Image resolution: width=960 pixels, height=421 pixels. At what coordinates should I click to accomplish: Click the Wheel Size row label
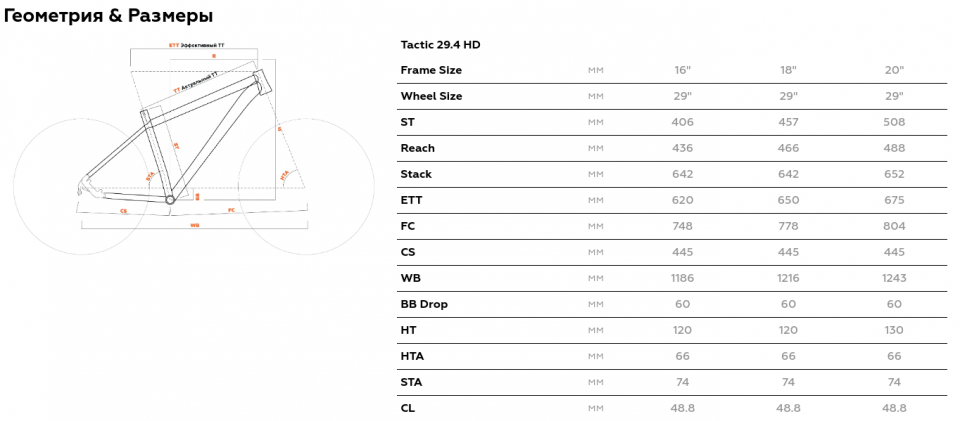pyautogui.click(x=431, y=96)
